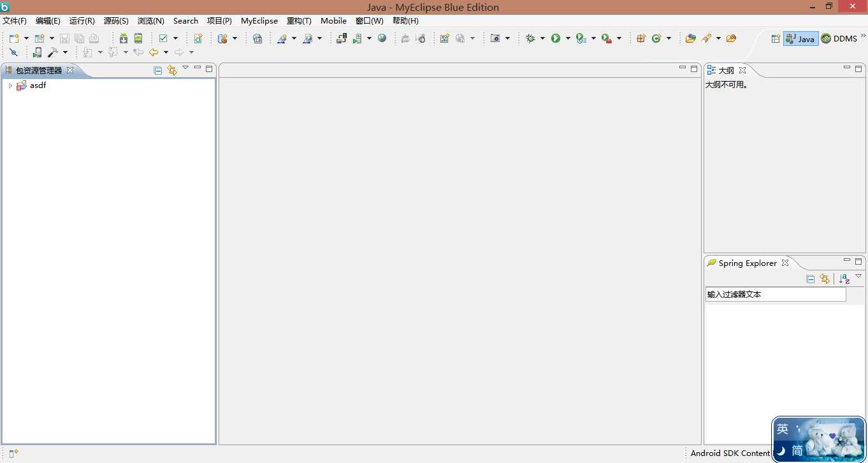The height and width of the screenshot is (463, 868).
Task: Click the report chart toolbar icon
Action: click(x=445, y=38)
